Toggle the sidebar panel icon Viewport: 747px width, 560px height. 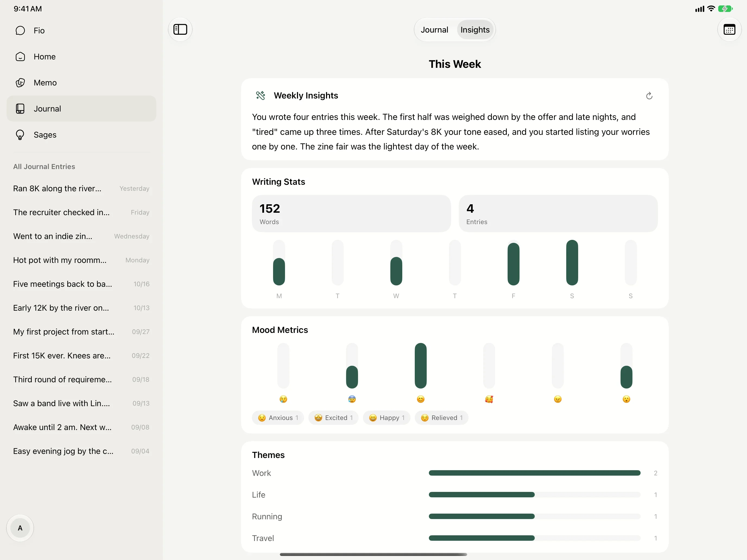180,29
